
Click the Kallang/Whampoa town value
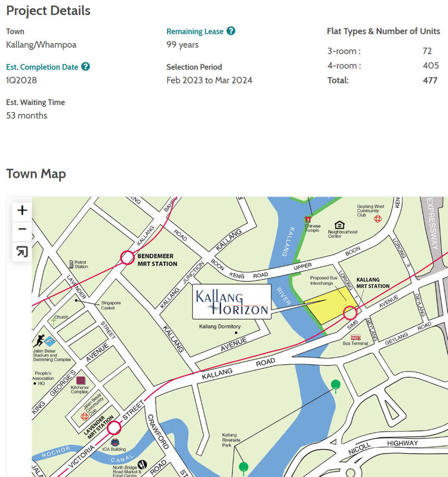click(41, 45)
